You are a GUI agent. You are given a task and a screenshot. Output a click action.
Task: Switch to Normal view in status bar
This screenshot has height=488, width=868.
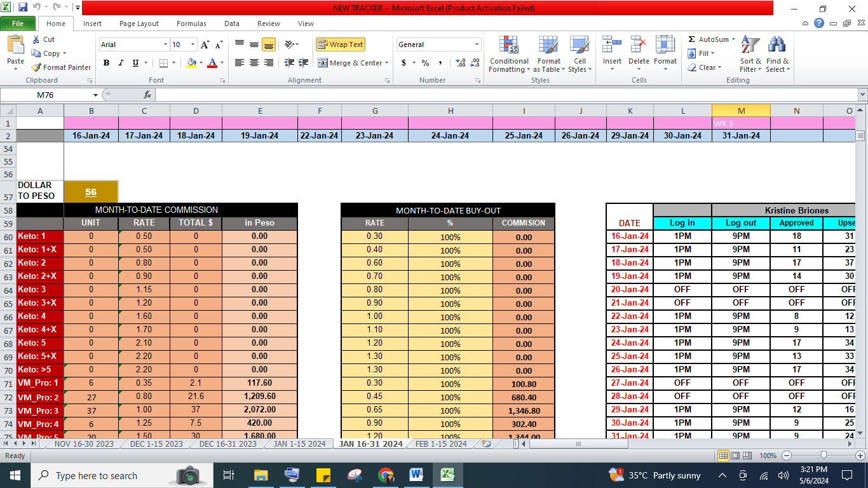click(x=723, y=456)
